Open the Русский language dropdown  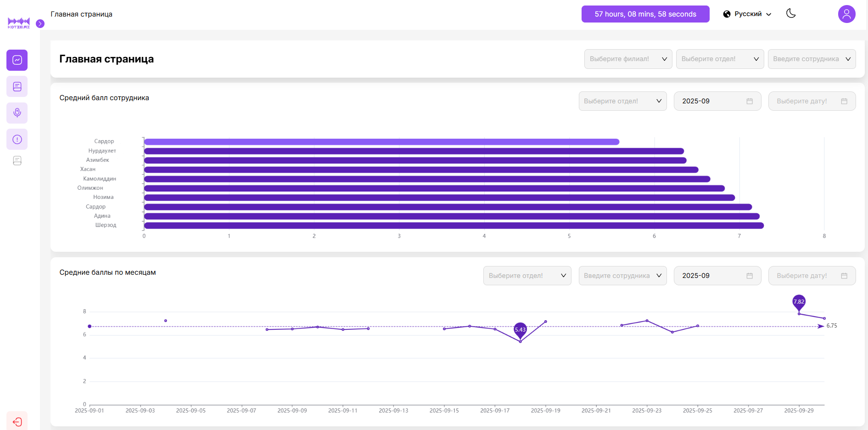pyautogui.click(x=747, y=14)
